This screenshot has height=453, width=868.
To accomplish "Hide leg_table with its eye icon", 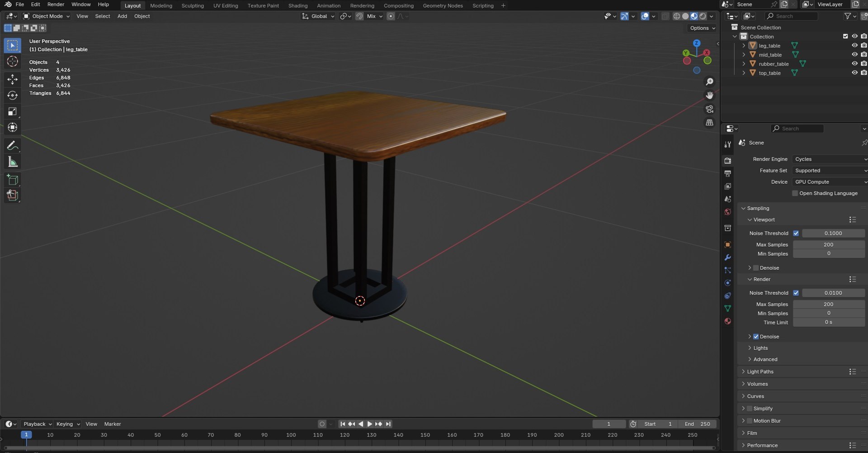I will (854, 46).
